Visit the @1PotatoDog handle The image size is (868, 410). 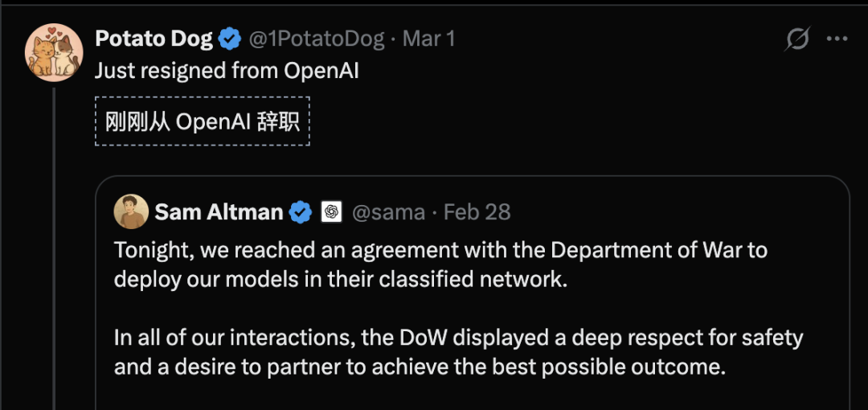click(x=315, y=39)
